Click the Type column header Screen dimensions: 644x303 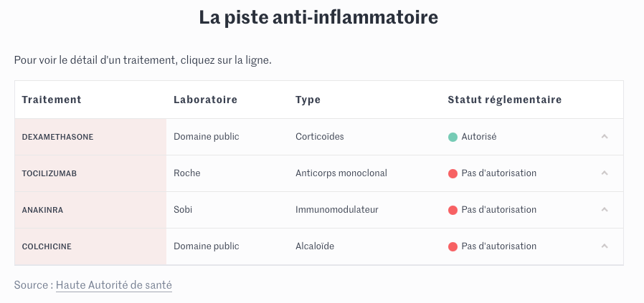pos(308,100)
